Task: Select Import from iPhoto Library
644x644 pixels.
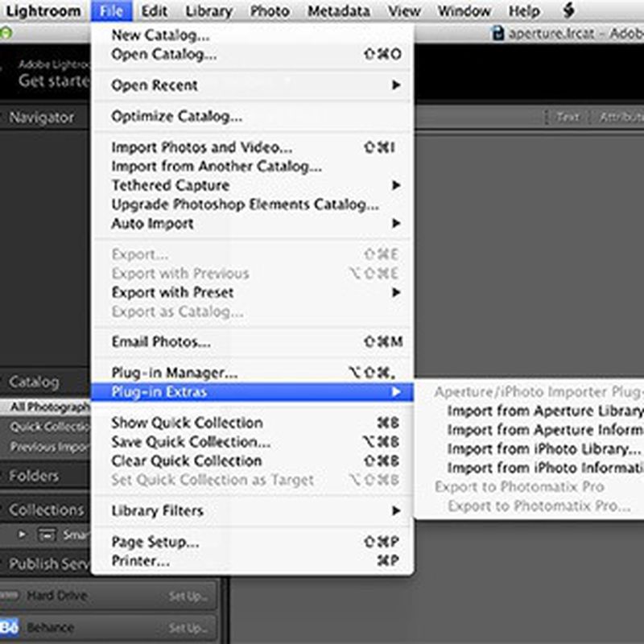Action: (544, 449)
